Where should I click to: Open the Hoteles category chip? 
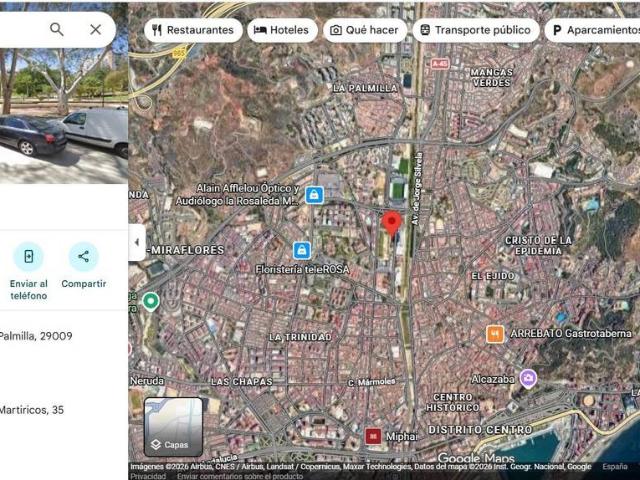[x=282, y=30]
